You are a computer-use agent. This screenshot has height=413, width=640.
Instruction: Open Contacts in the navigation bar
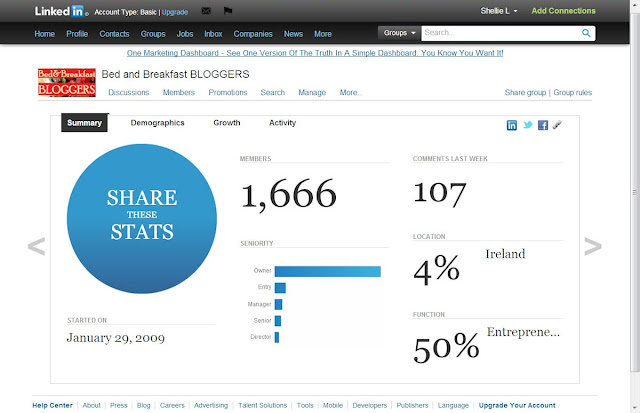[x=114, y=34]
